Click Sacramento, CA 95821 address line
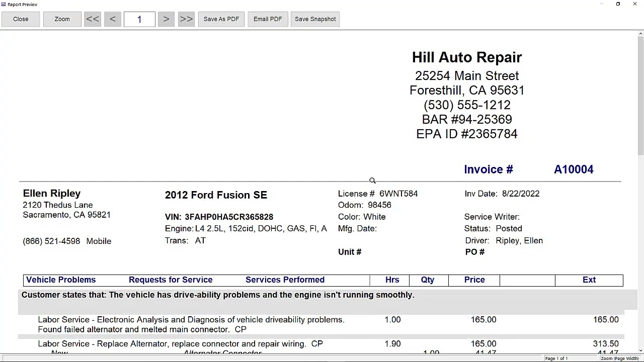 (66, 215)
